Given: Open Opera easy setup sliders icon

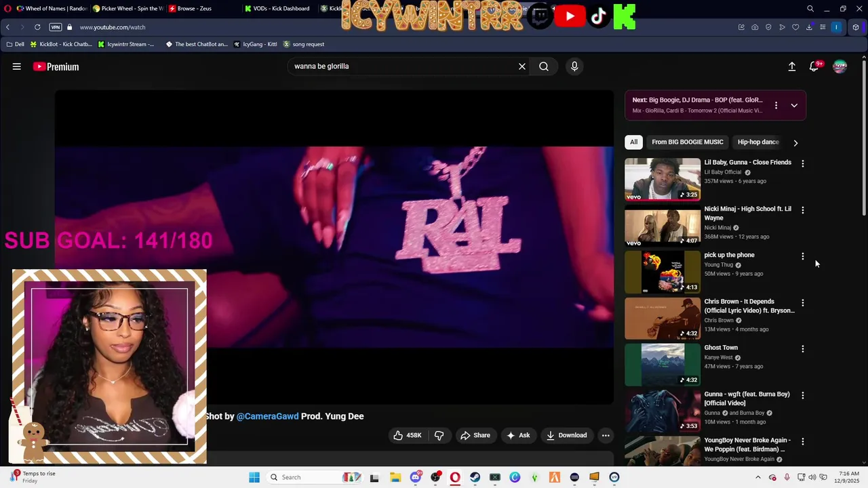Looking at the screenshot, I should (823, 27).
